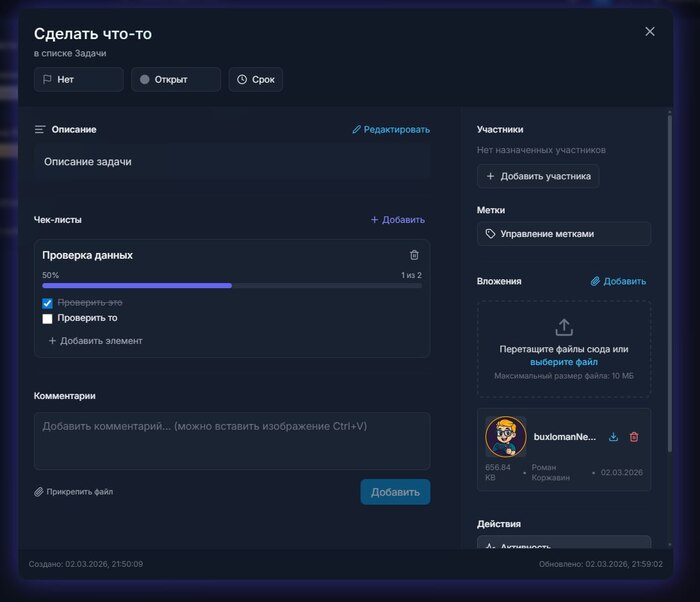Close the task dialog with X
The width and height of the screenshot is (700, 602).
[650, 32]
